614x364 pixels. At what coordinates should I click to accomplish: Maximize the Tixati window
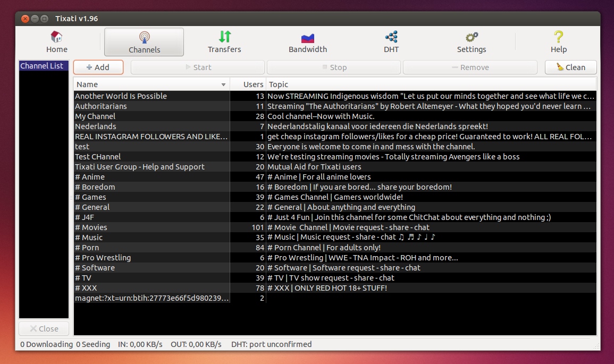point(45,19)
